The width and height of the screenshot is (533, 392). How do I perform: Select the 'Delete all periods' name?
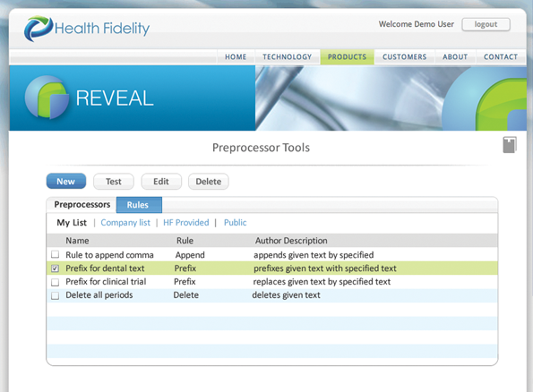pyautogui.click(x=99, y=295)
